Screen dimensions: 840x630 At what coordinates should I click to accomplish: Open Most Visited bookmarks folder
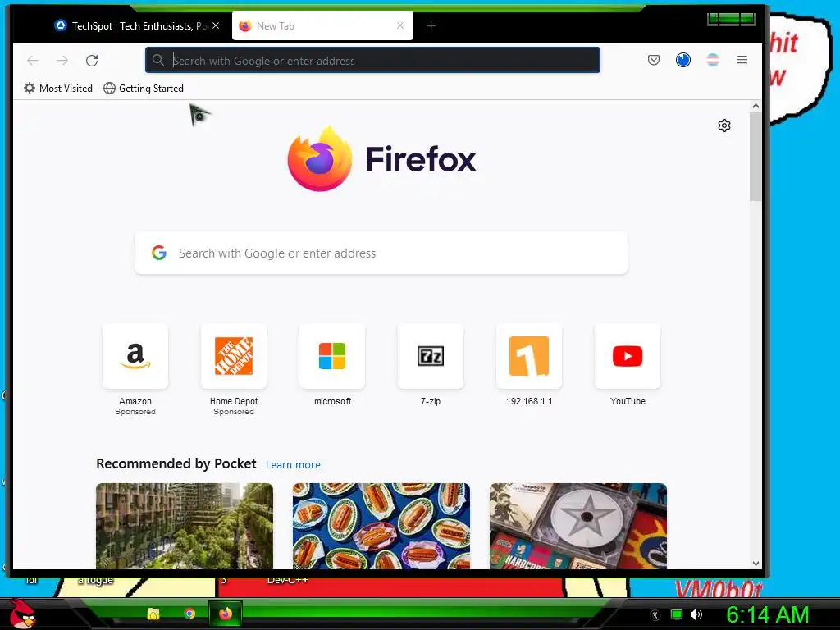click(58, 89)
